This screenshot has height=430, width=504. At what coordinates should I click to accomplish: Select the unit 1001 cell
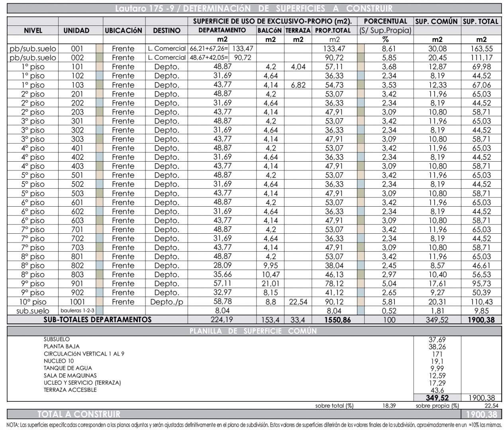coord(77,302)
